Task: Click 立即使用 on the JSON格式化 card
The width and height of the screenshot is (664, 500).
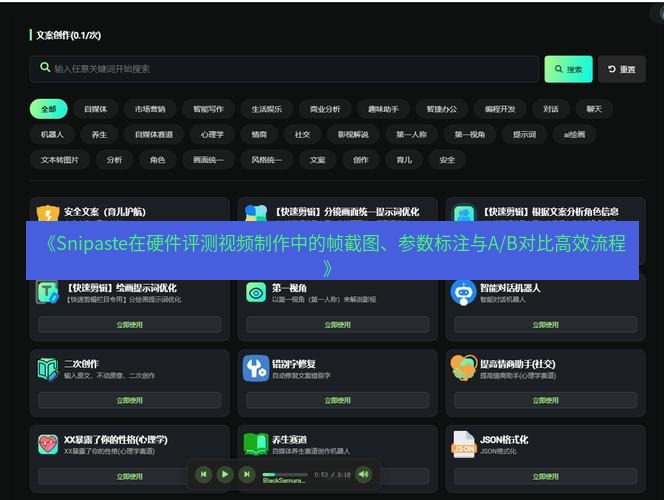Action: 545,476
